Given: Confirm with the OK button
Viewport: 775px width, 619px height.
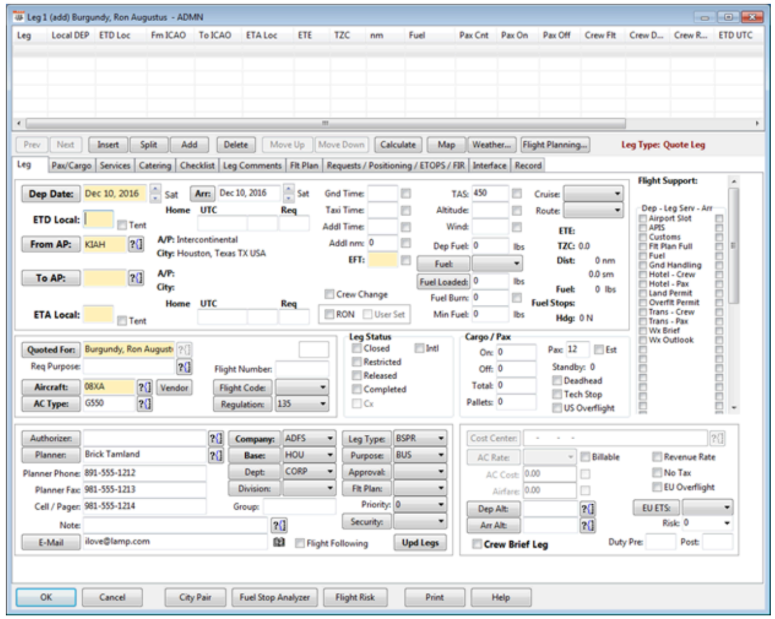Looking at the screenshot, I should pyautogui.click(x=46, y=597).
